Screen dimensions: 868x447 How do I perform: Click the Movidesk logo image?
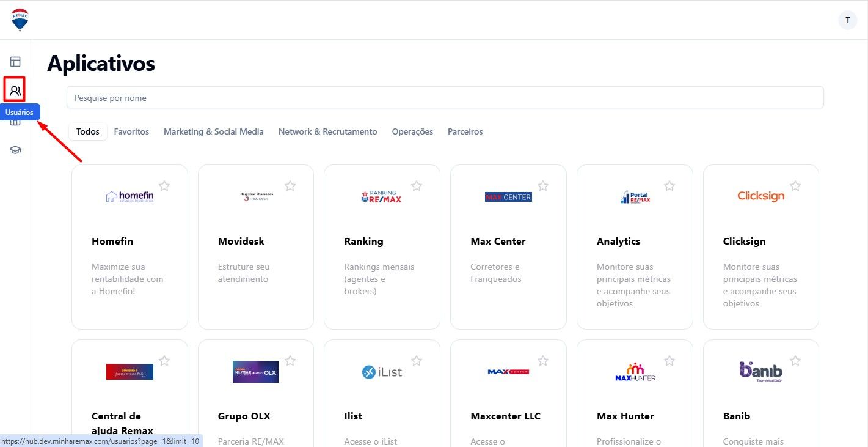coord(256,196)
